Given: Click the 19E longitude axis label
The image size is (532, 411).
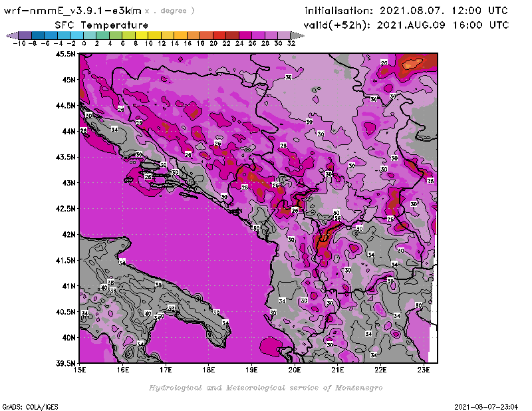Looking at the screenshot, I should [252, 370].
